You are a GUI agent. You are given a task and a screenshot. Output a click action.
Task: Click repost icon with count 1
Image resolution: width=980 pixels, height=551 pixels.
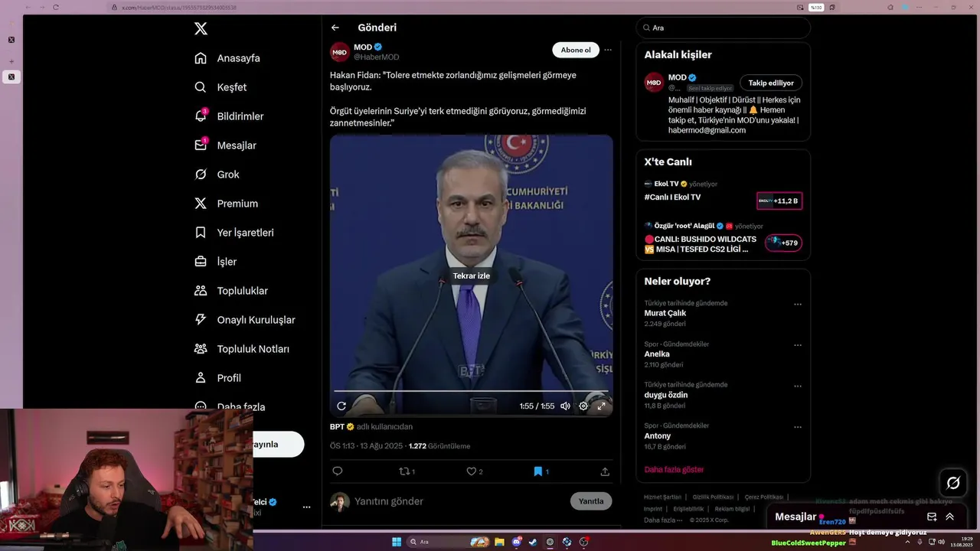[x=407, y=471]
